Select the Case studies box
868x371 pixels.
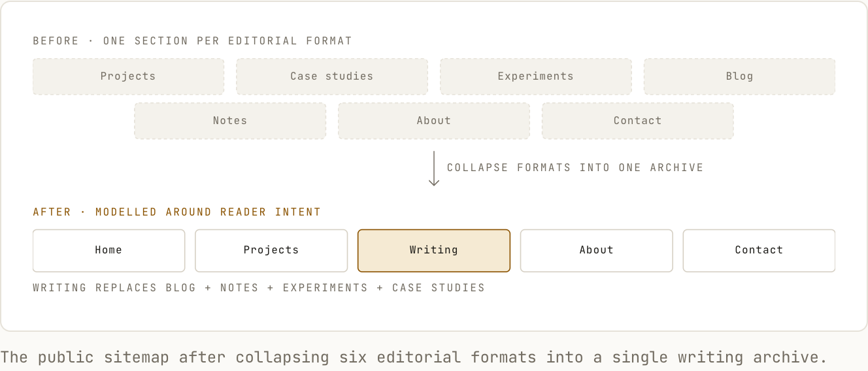point(332,76)
